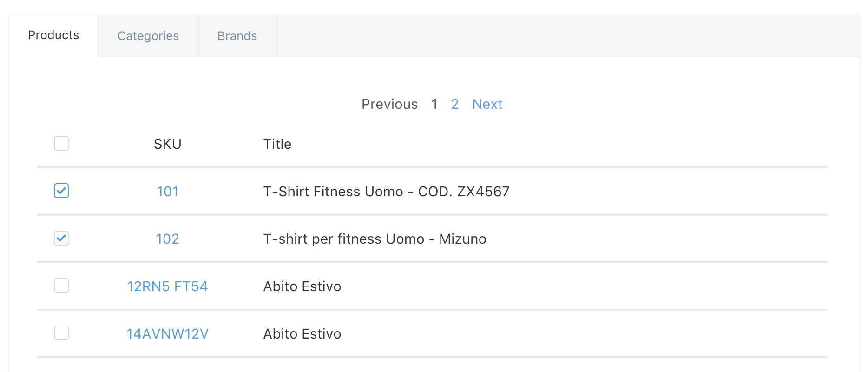Uncheck the checkbox for SKU 101
The width and height of the screenshot is (868, 372).
61,191
